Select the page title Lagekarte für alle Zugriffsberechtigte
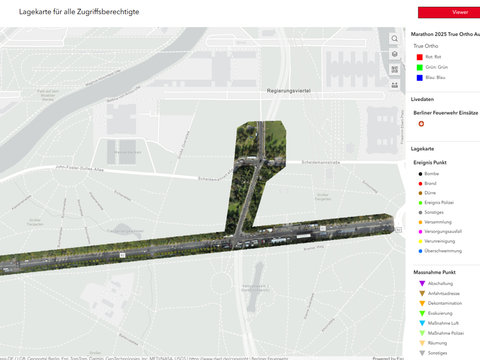Screen dimensions: 480x360 click(79, 12)
